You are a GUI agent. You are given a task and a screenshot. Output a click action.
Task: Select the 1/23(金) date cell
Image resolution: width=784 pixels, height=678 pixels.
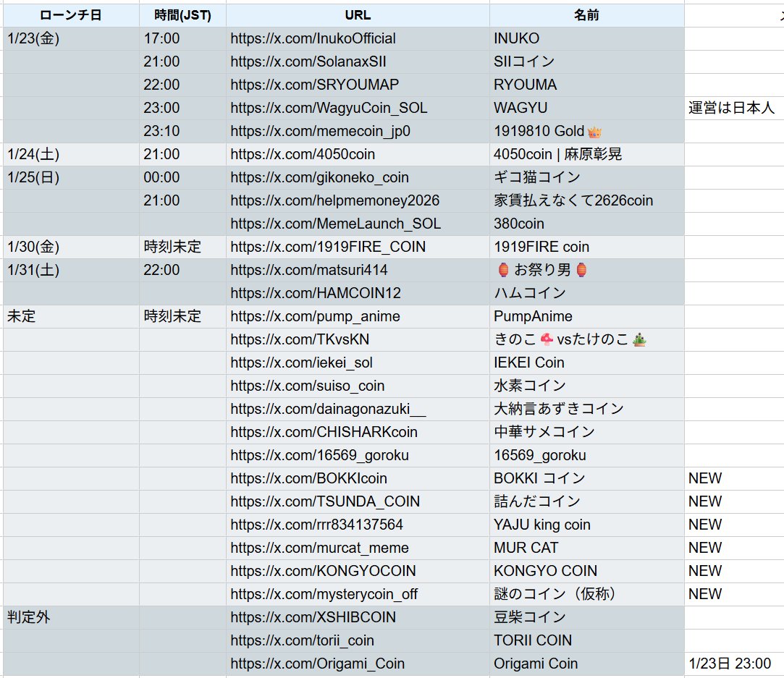(x=71, y=38)
